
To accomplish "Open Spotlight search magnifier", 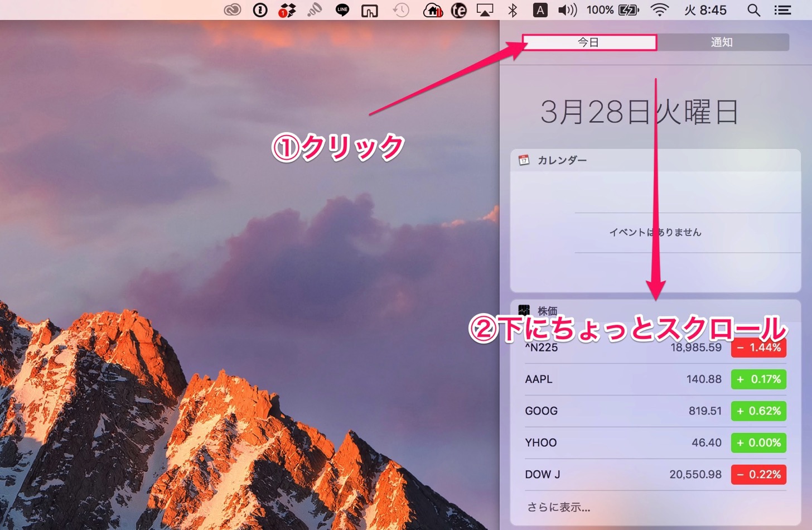I will 753,10.
